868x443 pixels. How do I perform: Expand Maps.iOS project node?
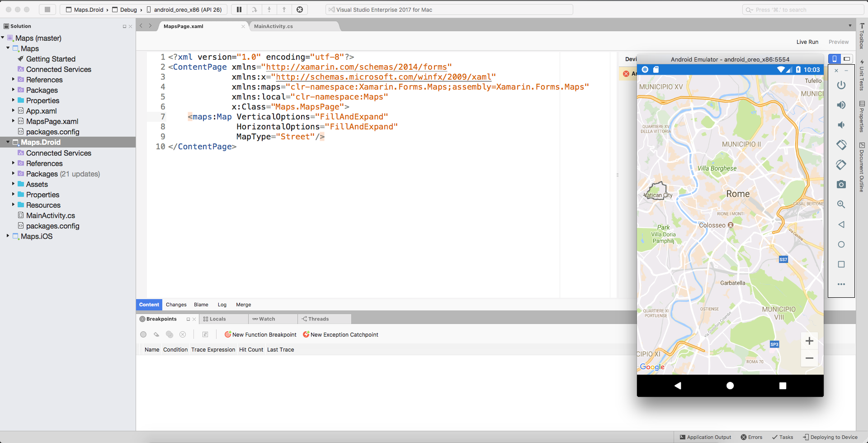pyautogui.click(x=8, y=236)
